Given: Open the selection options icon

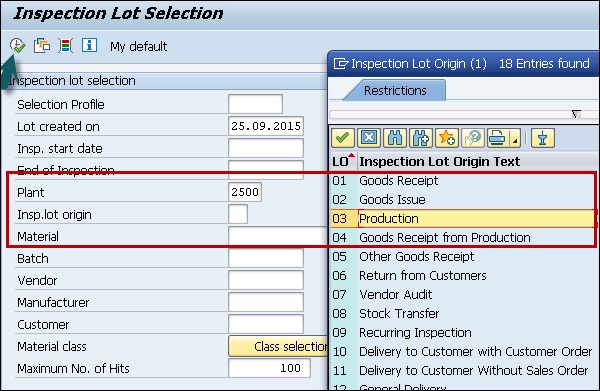Looking at the screenshot, I should 65,46.
